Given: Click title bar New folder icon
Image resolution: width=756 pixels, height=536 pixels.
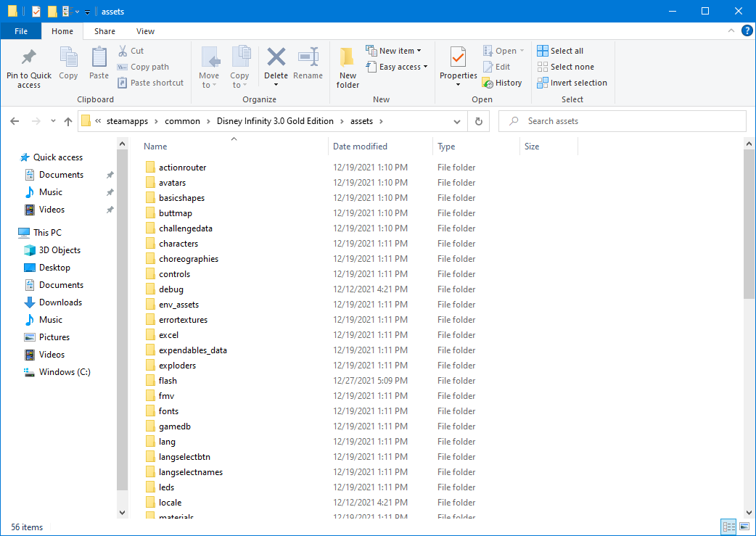Looking at the screenshot, I should pos(52,11).
